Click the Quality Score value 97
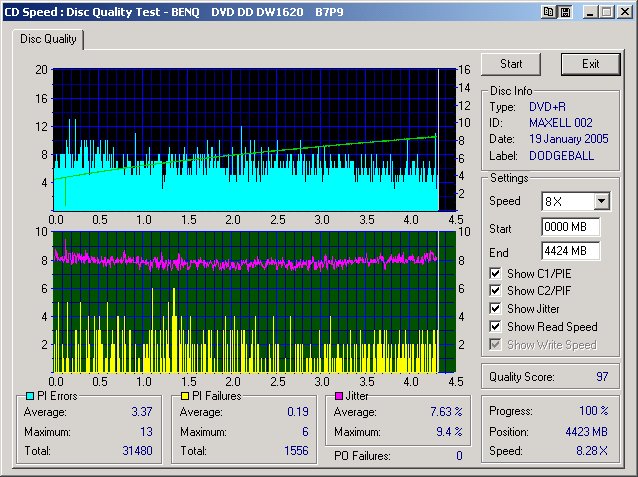 point(602,376)
